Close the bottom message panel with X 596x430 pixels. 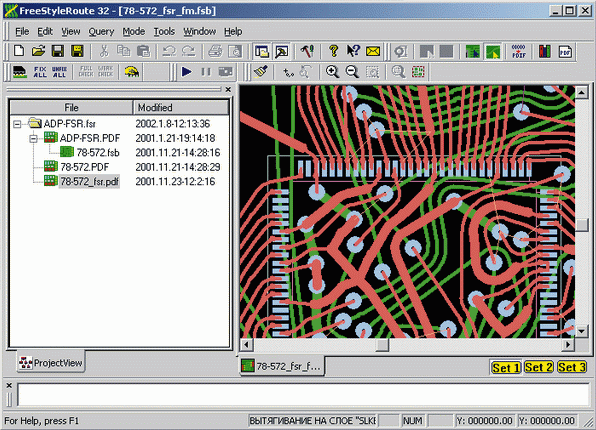[x=10, y=386]
